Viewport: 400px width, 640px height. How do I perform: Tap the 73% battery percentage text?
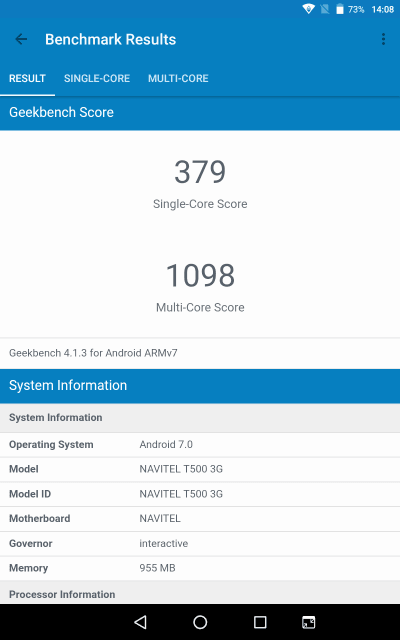[356, 9]
